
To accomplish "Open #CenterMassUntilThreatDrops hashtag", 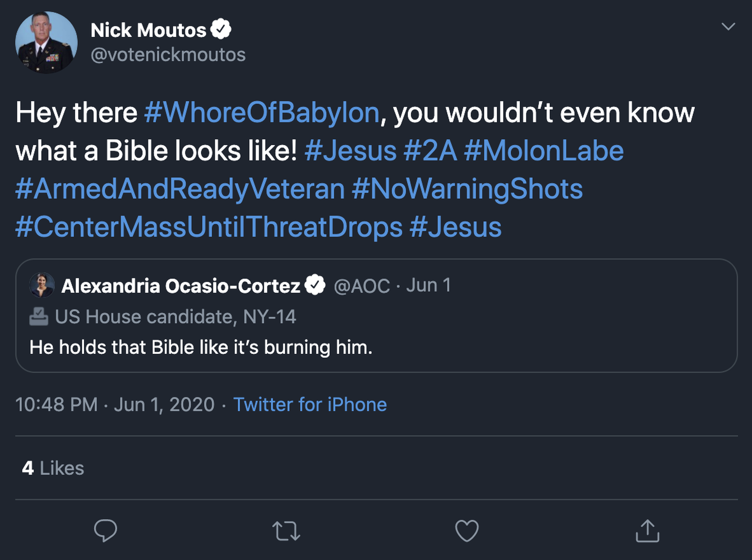I will click(209, 227).
